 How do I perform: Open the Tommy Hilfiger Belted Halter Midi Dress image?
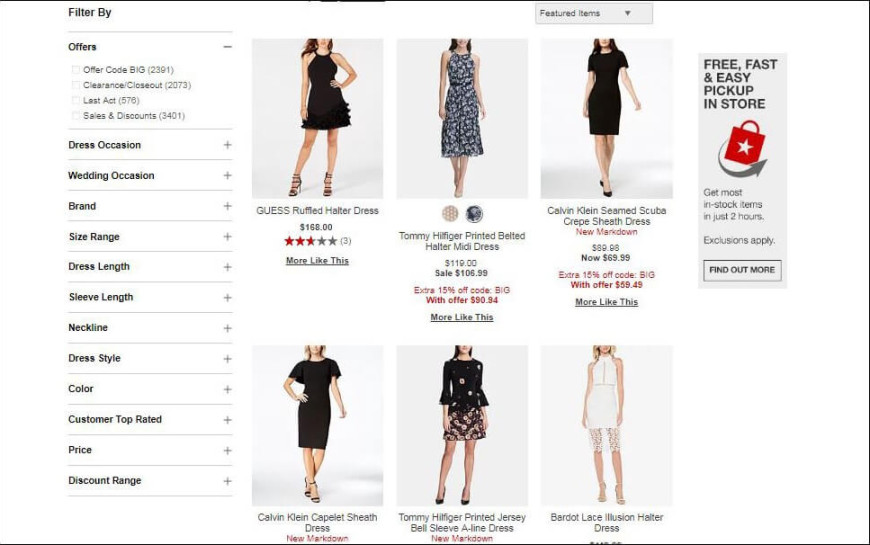pos(462,118)
